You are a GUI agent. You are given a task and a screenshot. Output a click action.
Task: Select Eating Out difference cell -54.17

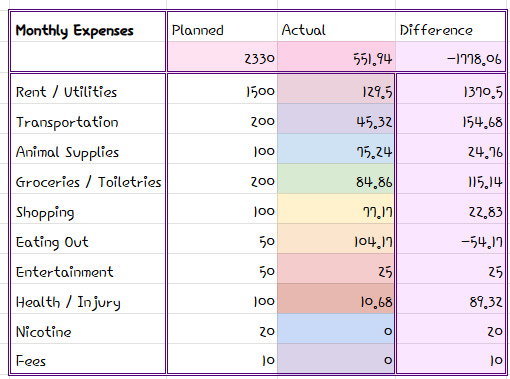pos(451,239)
